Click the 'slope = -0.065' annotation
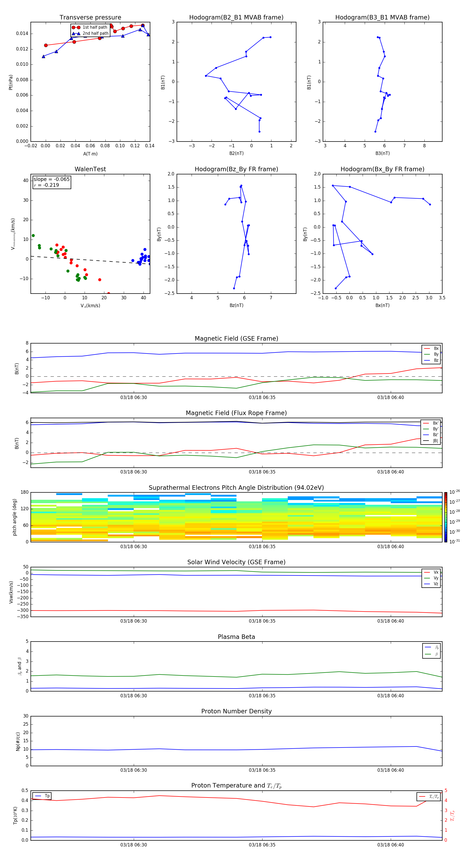This screenshot has height=868, width=473. coord(52,179)
